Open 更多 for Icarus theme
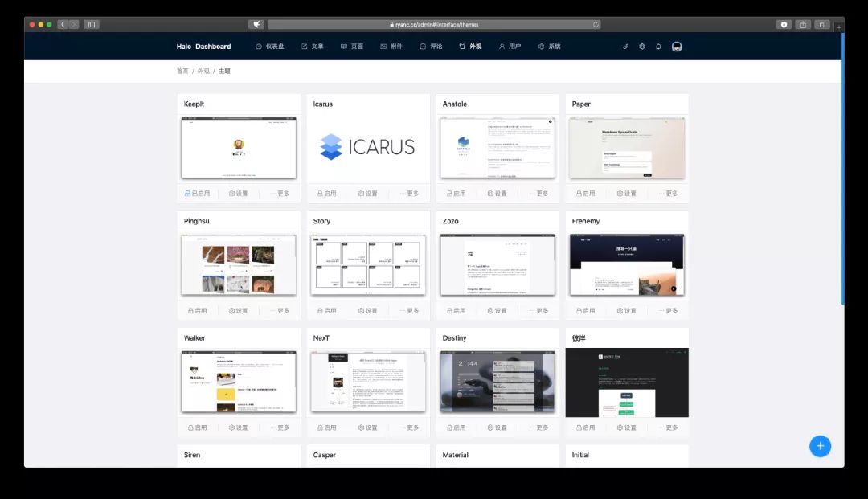Screen dimensions: 868x499 click(410, 194)
